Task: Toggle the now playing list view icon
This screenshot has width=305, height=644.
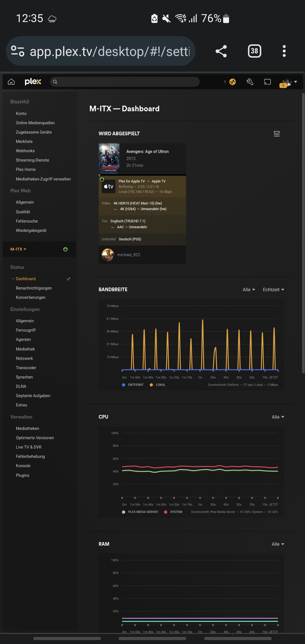Action: click(x=277, y=134)
